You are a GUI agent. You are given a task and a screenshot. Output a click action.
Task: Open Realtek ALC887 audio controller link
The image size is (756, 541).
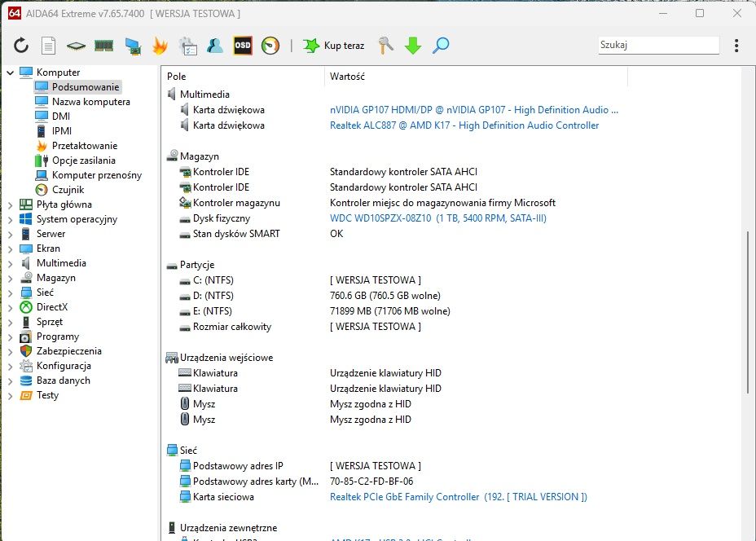click(x=464, y=125)
